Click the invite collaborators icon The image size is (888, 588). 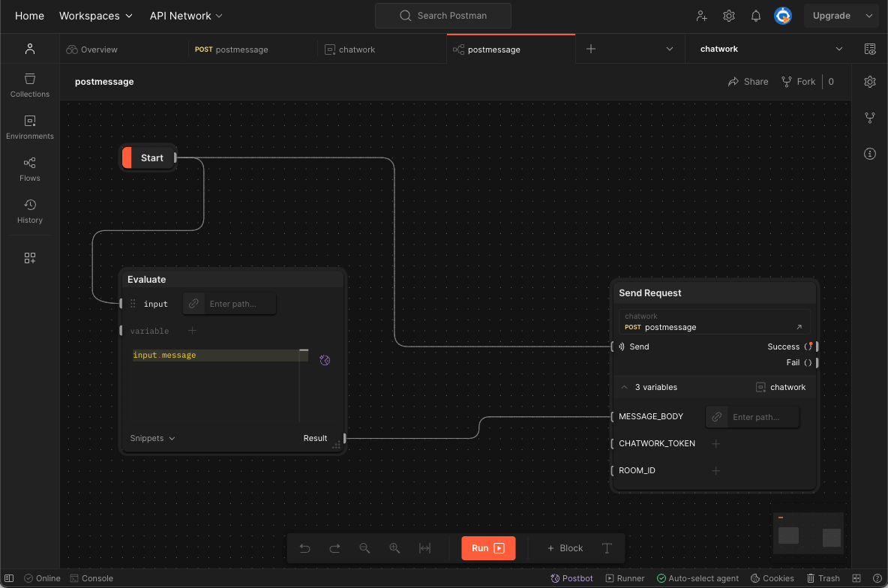tap(702, 16)
